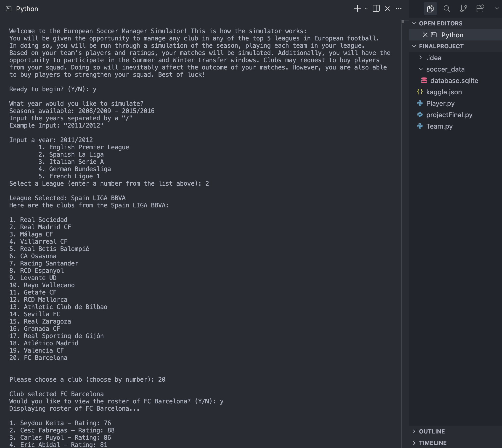Click the Team.py Python icon
The height and width of the screenshot is (448, 502).
point(420,126)
